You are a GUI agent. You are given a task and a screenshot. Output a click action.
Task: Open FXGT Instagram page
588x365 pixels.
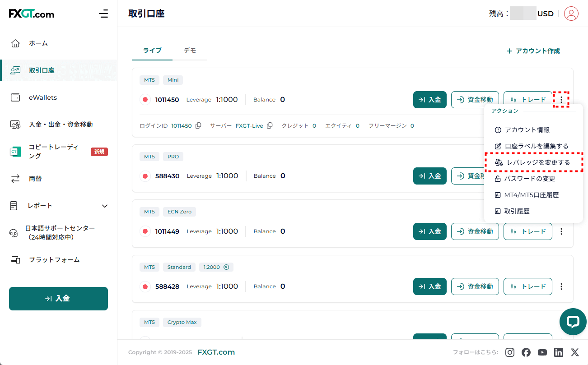tap(510, 352)
